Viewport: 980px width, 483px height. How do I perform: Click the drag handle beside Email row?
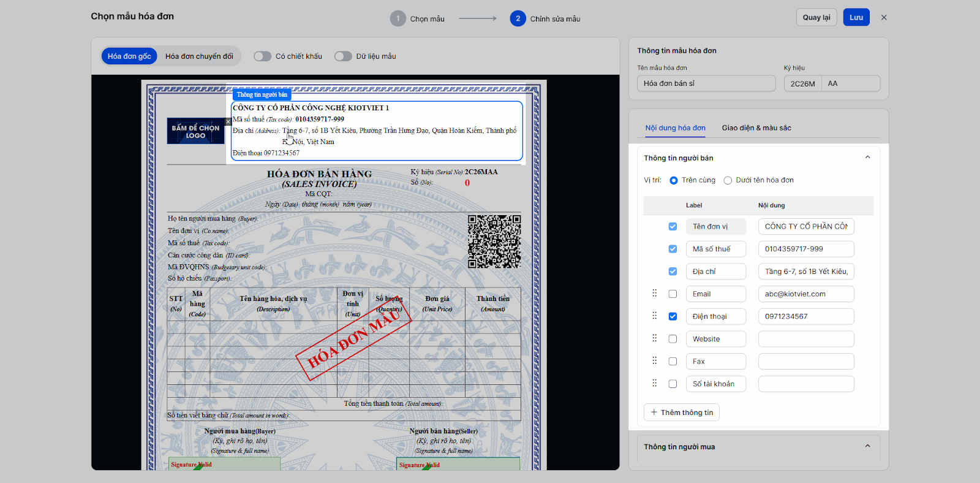click(x=654, y=294)
